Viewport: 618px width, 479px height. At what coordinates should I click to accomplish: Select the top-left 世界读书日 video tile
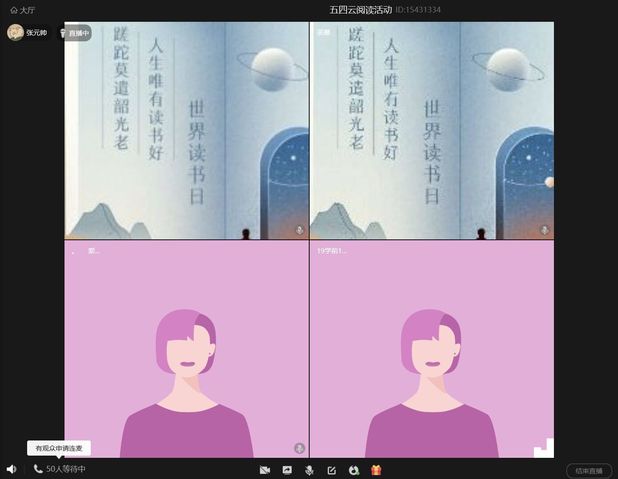(x=186, y=130)
